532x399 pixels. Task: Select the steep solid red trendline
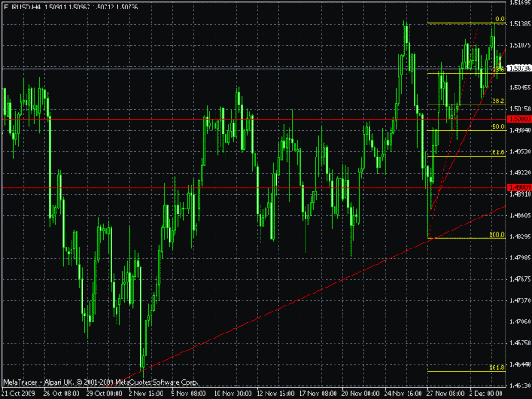(x=468, y=128)
